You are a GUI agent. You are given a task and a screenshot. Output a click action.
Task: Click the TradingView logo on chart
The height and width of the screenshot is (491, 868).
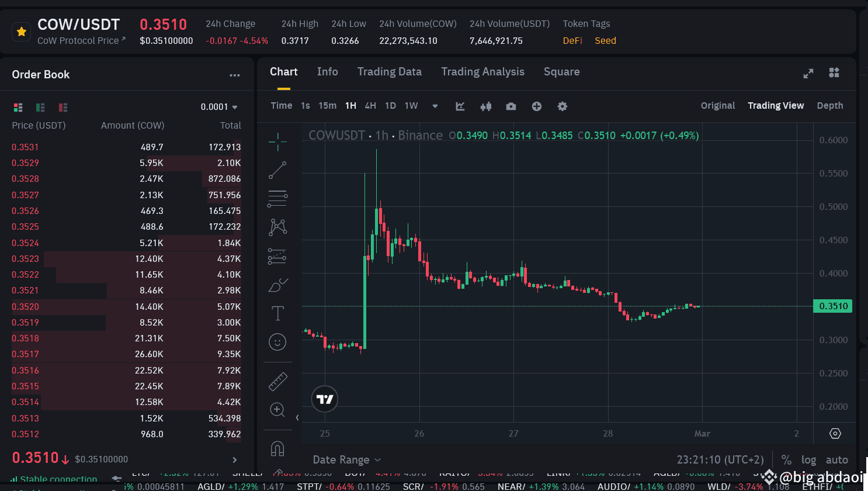click(x=325, y=399)
